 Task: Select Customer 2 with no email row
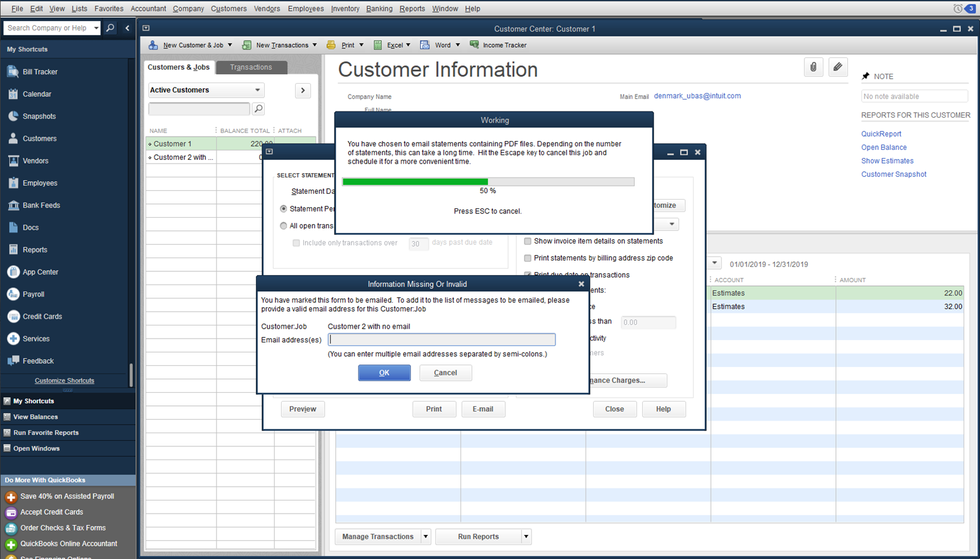pos(230,157)
